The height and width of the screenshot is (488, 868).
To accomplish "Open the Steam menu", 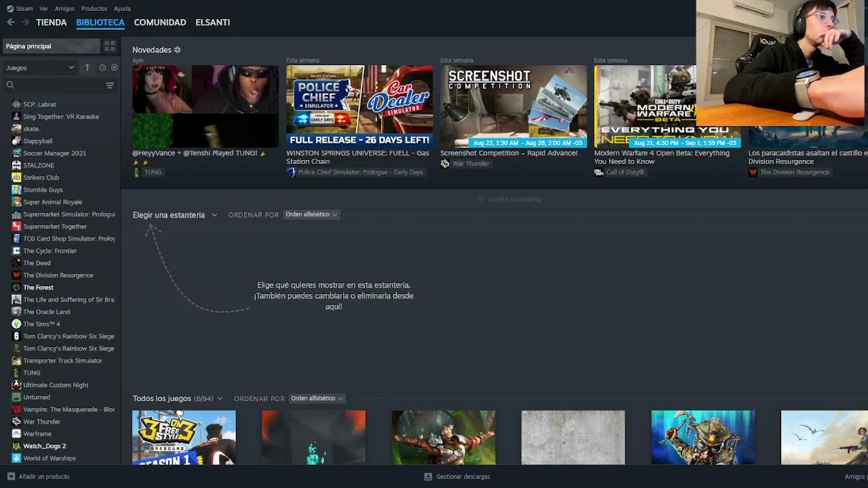I will coord(24,9).
